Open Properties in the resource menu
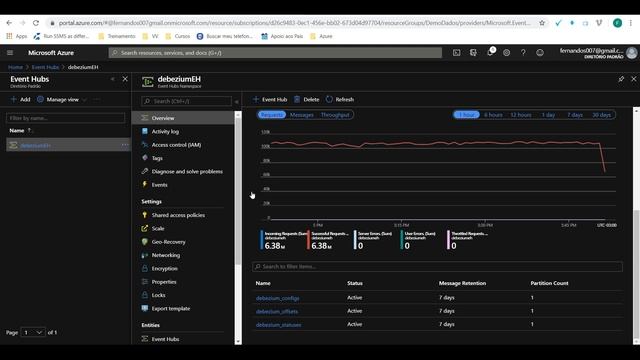The height and width of the screenshot is (360, 640). [x=164, y=282]
